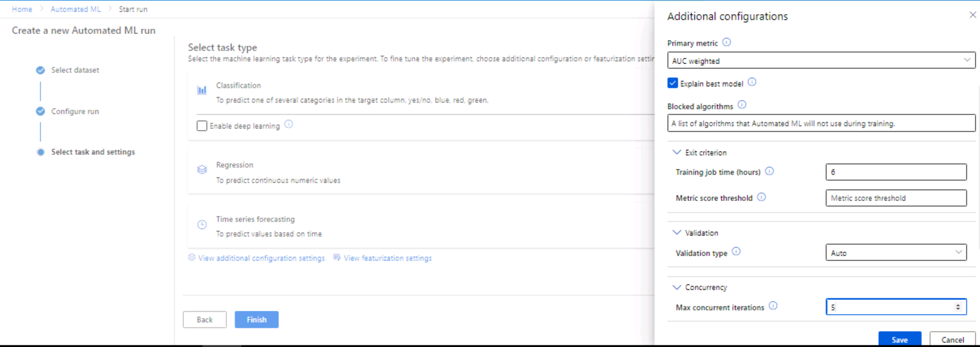Select the Time series forecasting clock icon
Image resolution: width=980 pixels, height=347 pixels.
tap(202, 223)
